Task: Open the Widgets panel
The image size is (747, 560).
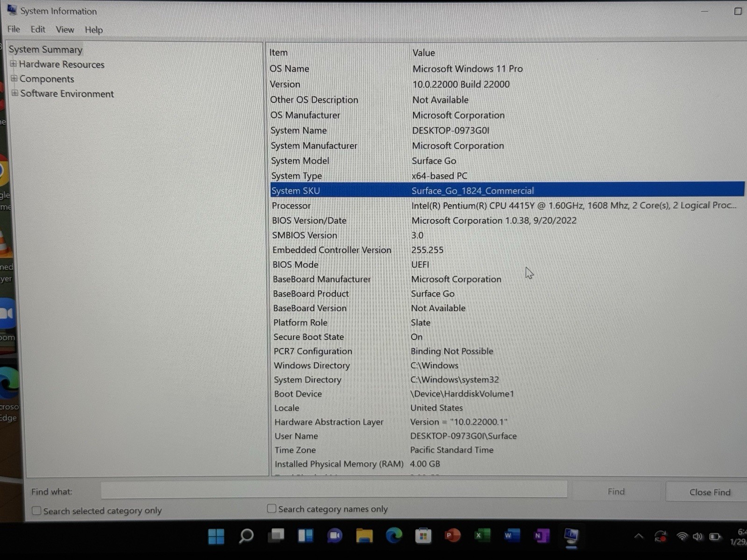Action: [305, 535]
